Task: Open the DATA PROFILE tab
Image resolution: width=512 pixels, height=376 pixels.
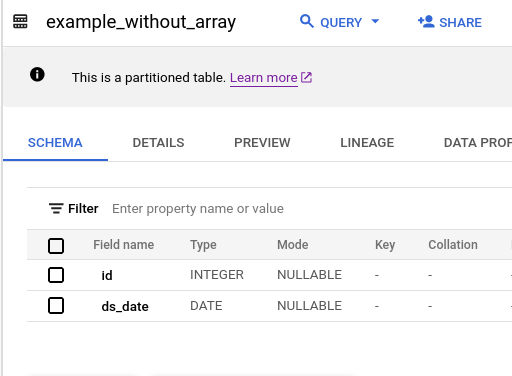Action: click(477, 143)
